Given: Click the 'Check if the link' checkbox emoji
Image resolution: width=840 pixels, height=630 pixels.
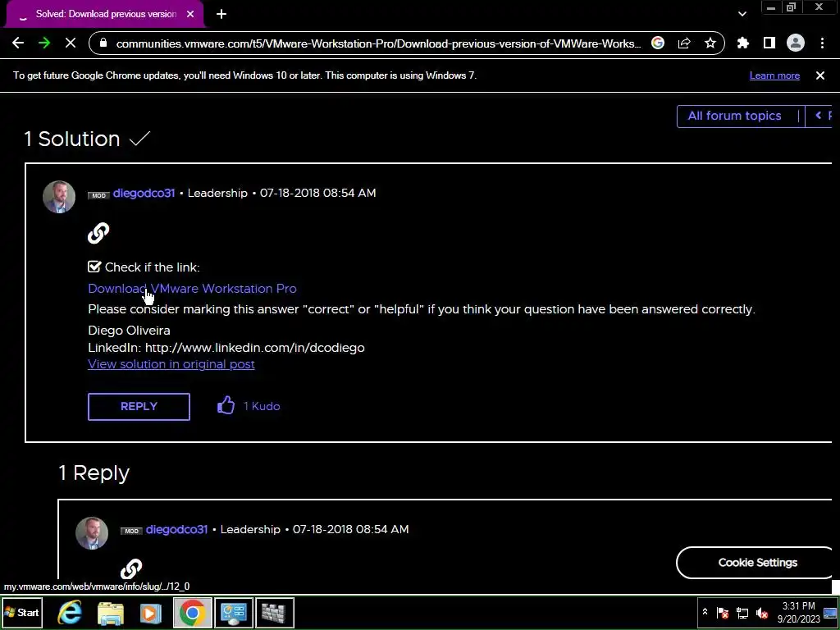Looking at the screenshot, I should pyautogui.click(x=94, y=267).
